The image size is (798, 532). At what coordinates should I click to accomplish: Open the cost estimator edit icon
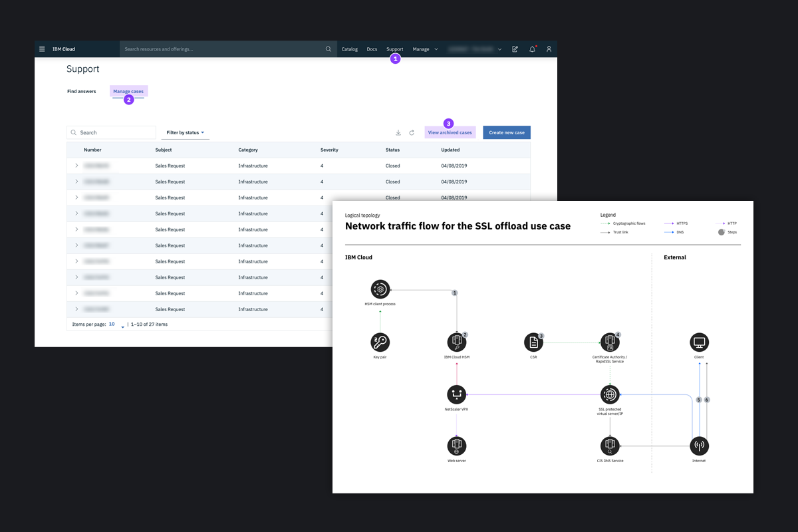[515, 49]
